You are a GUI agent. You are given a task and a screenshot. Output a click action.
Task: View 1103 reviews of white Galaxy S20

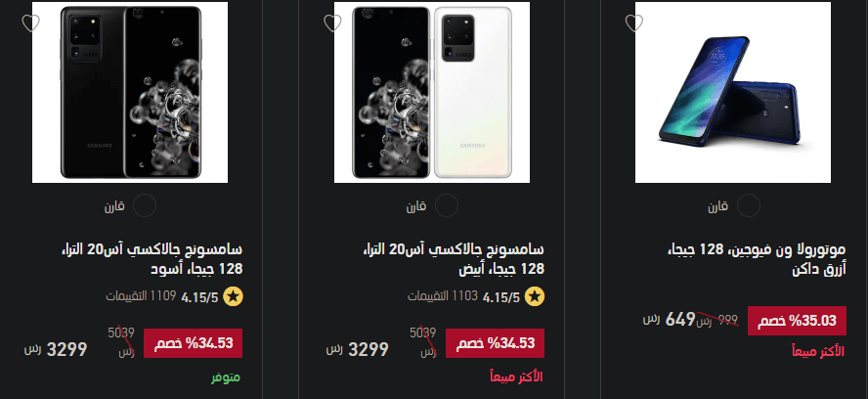443,296
